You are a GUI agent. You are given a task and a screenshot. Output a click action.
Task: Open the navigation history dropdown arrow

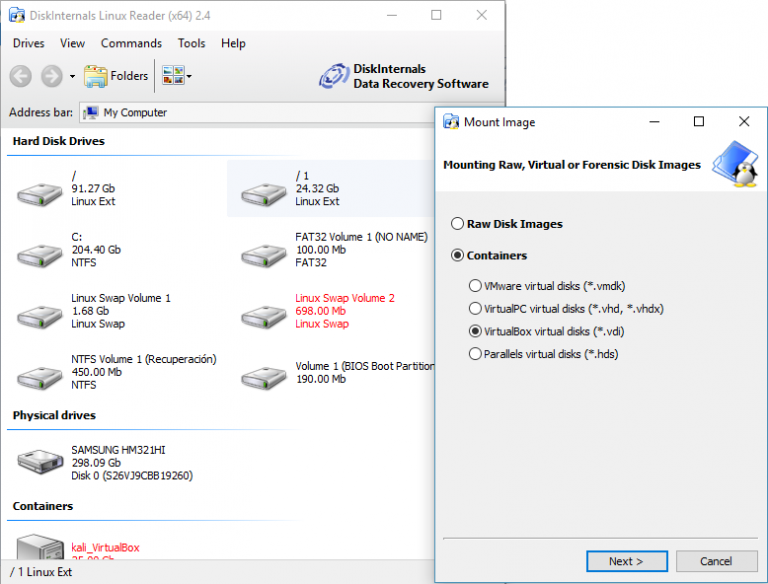(x=72, y=76)
